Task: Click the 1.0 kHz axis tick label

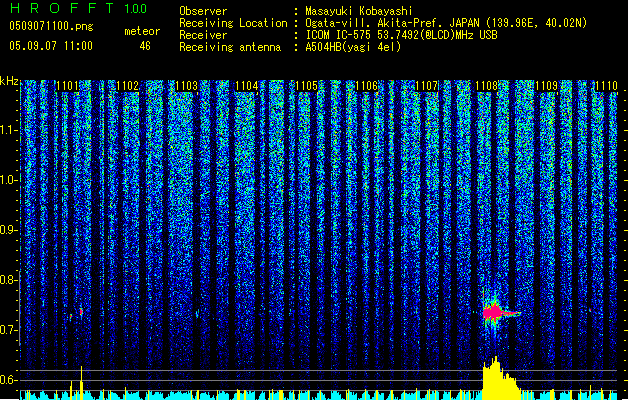Action: (8, 180)
